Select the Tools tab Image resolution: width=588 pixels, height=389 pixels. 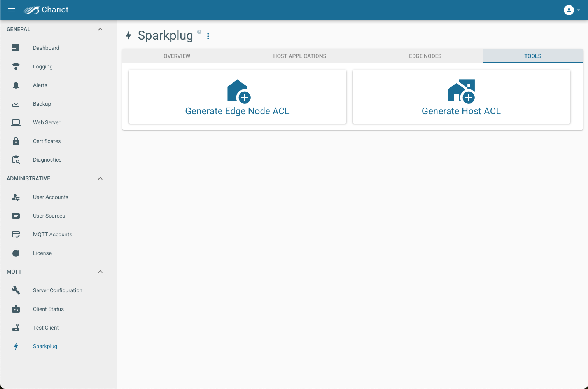[533, 56]
